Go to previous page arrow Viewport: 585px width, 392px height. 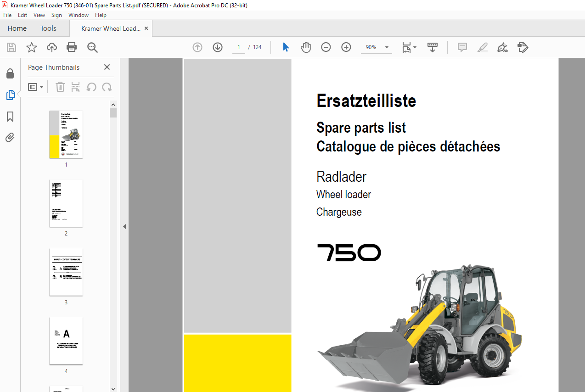[x=197, y=47]
